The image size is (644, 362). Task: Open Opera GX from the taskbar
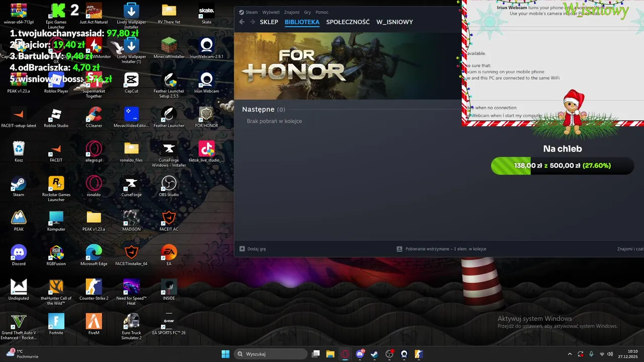click(x=345, y=354)
